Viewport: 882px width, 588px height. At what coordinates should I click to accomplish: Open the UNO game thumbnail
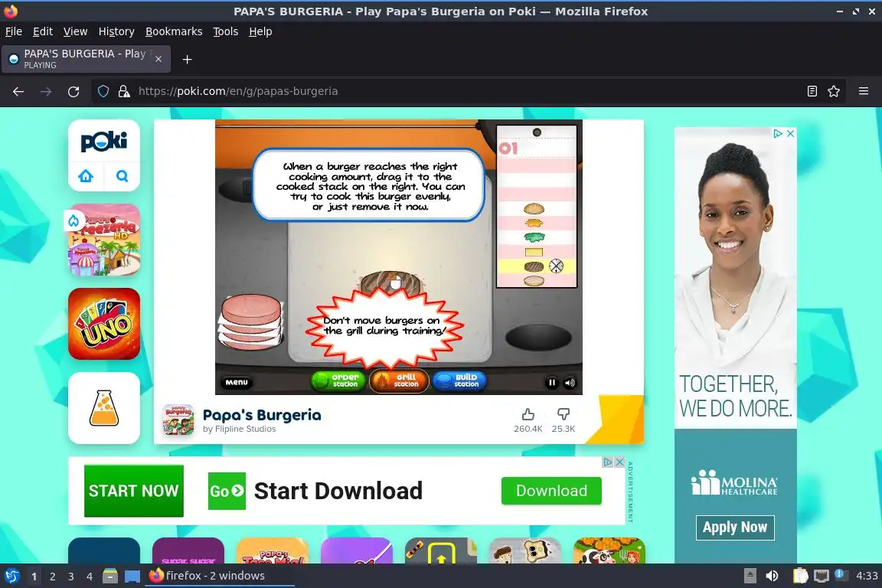[104, 324]
